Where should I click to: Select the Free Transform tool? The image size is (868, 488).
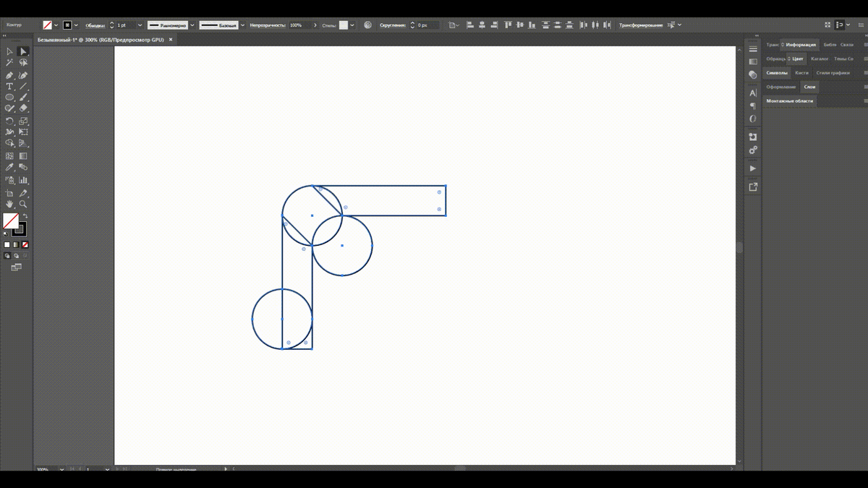(x=23, y=132)
